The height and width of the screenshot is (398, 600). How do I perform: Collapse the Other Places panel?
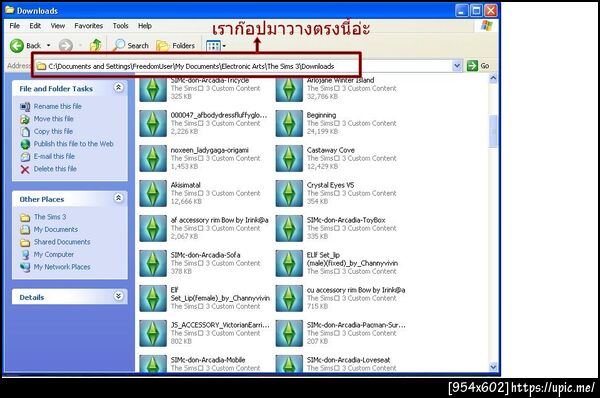[119, 198]
